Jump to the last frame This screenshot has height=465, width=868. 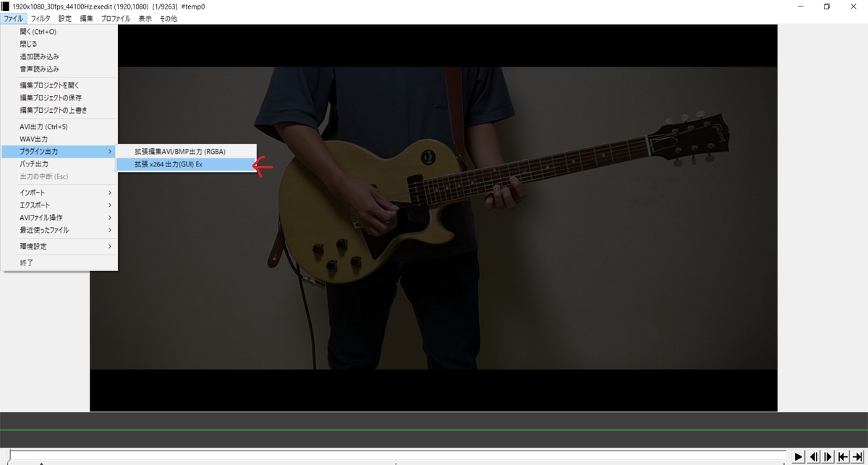pos(858,457)
